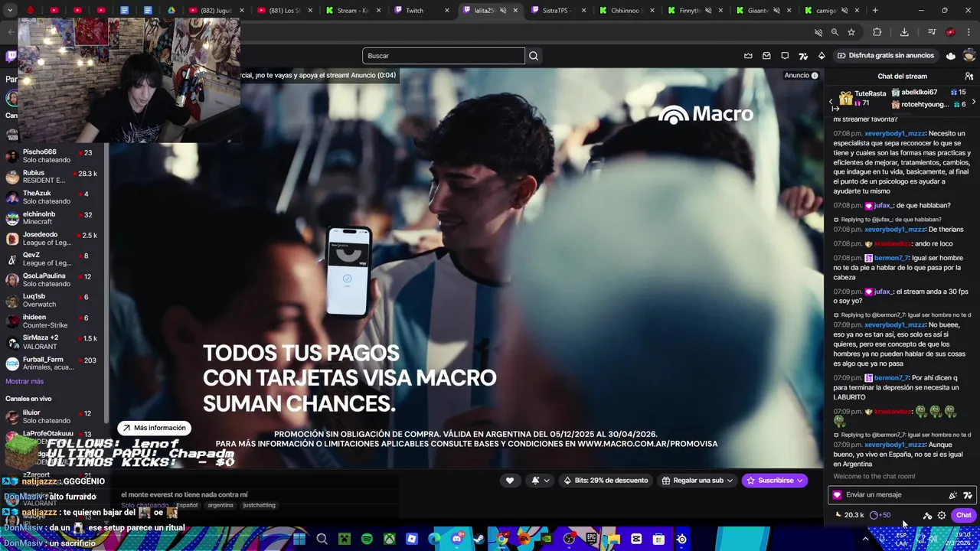Click TuteRasta top gifter entry
Screen dimensions: 980x551
862,98
